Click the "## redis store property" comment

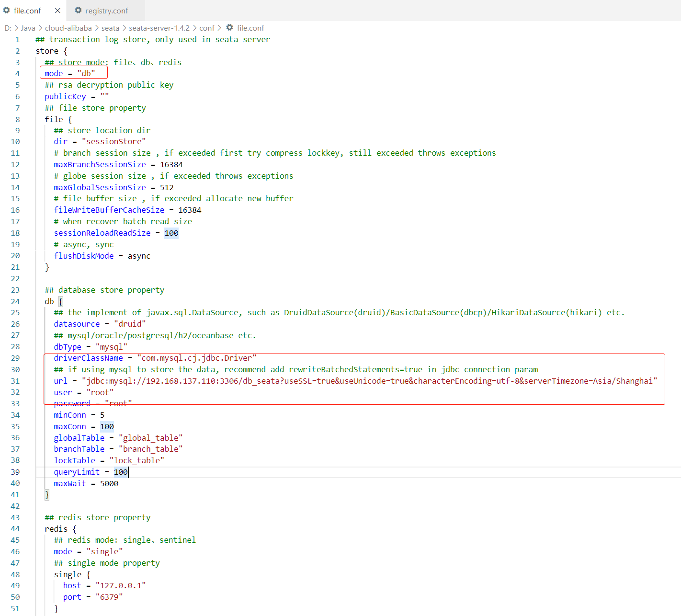tap(98, 517)
